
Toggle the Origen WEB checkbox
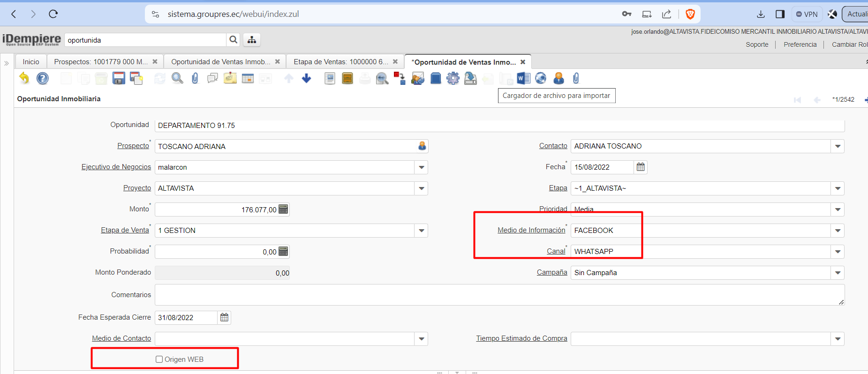[x=159, y=359]
